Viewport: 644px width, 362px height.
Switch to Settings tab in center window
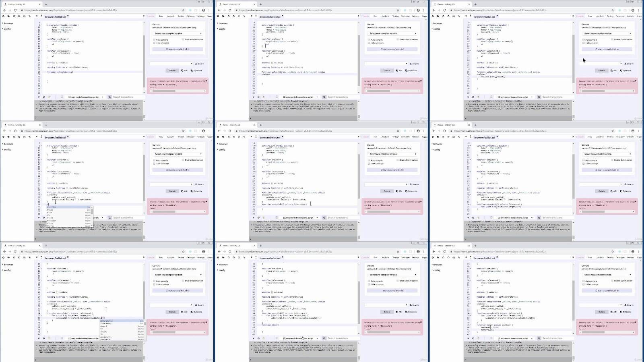click(416, 137)
